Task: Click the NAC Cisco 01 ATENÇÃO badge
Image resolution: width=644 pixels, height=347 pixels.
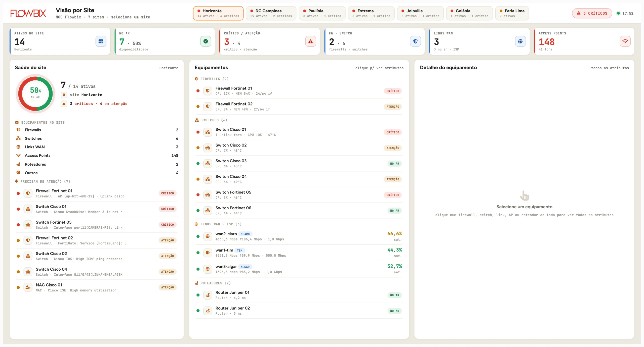Action: coord(168,287)
